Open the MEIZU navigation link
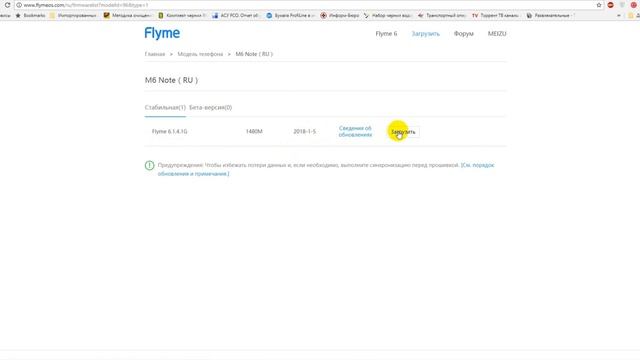640x360 pixels. [497, 34]
